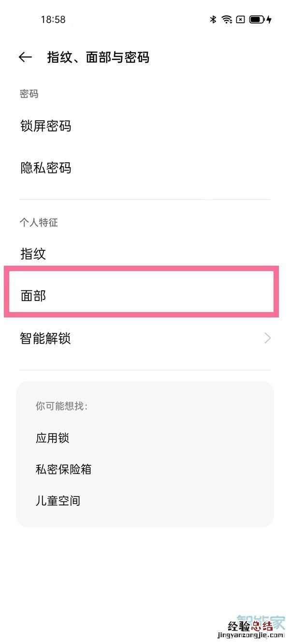
Task: Tap the 个人特征 section header
Action: coord(39,222)
